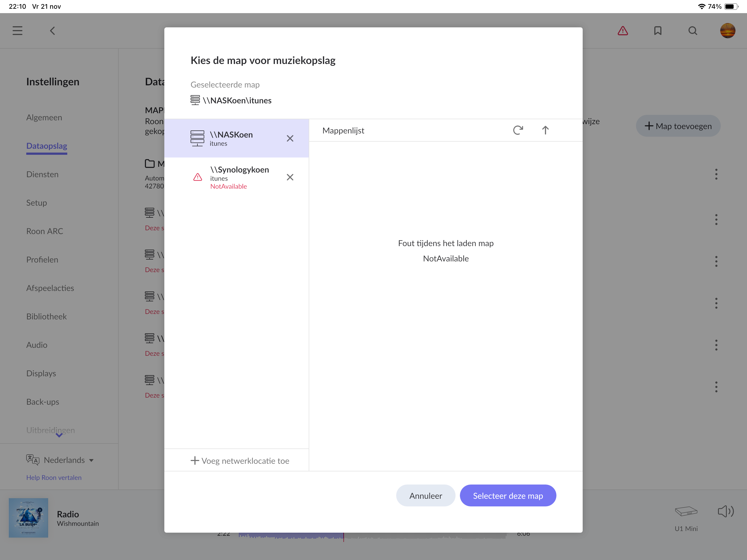Open the bookmarks icon
This screenshot has height=560, width=747.
click(x=658, y=31)
